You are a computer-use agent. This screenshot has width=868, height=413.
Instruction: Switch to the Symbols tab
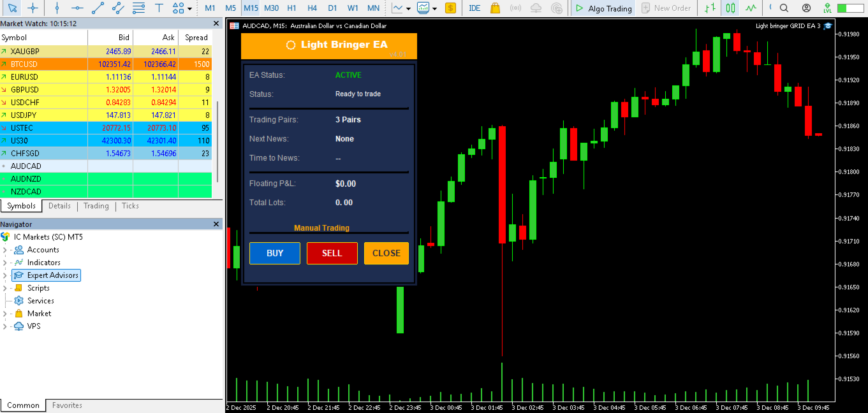click(x=21, y=206)
